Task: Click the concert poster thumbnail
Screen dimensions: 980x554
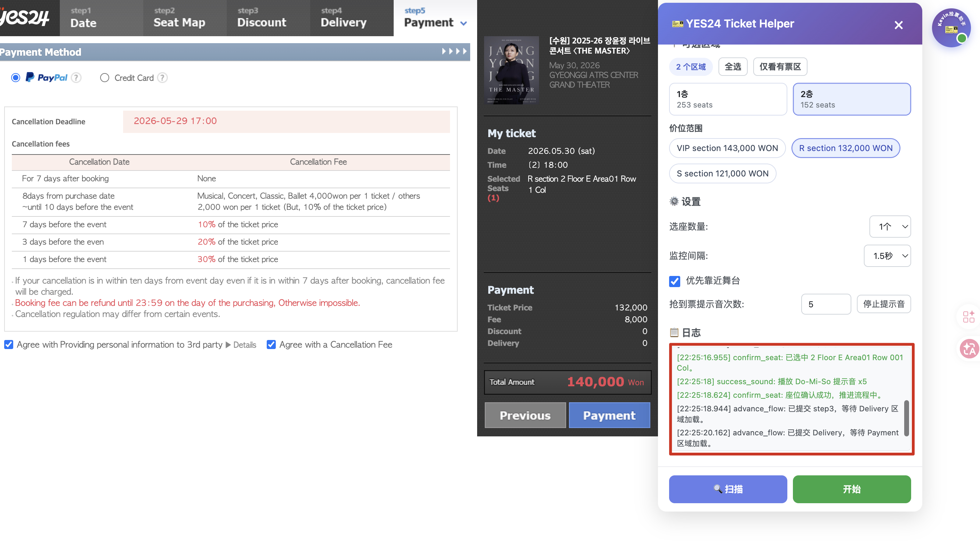Action: coord(511,70)
